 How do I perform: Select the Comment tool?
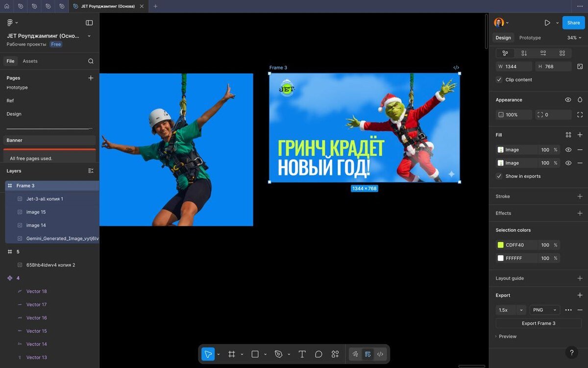pyautogui.click(x=318, y=354)
